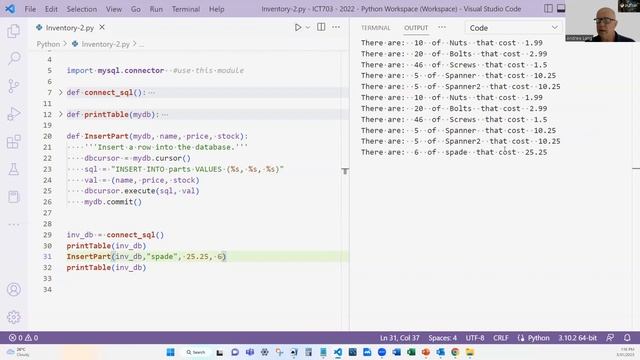Screen dimensions: 640x360
Task: Show additional views ellipsis in activity bar
Action: [x=13, y=224]
